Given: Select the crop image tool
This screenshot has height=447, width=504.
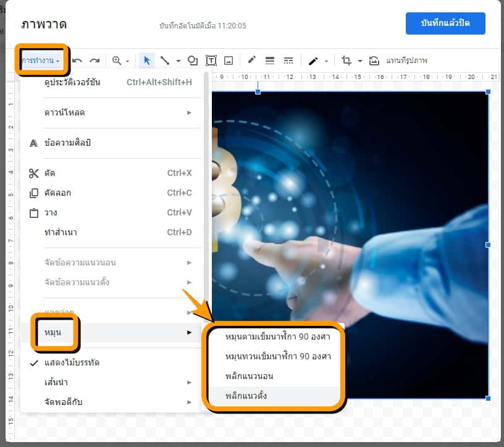Looking at the screenshot, I should tap(346, 61).
